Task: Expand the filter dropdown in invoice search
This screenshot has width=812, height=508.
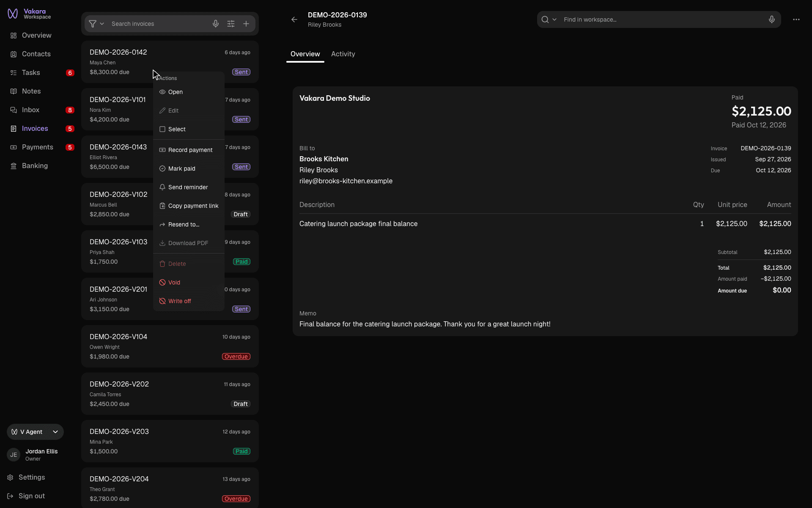Action: (x=96, y=24)
